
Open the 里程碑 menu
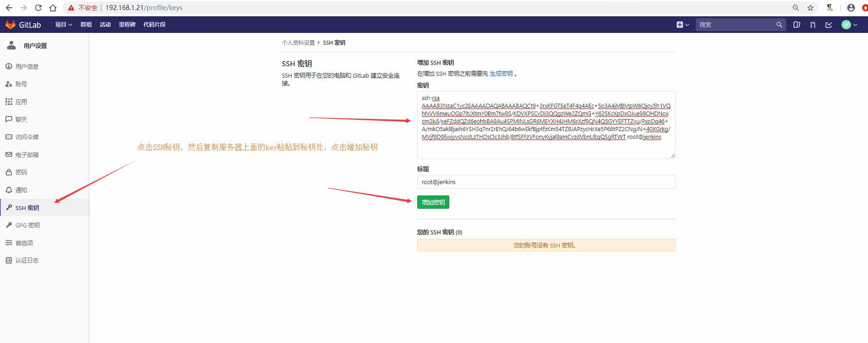127,25
